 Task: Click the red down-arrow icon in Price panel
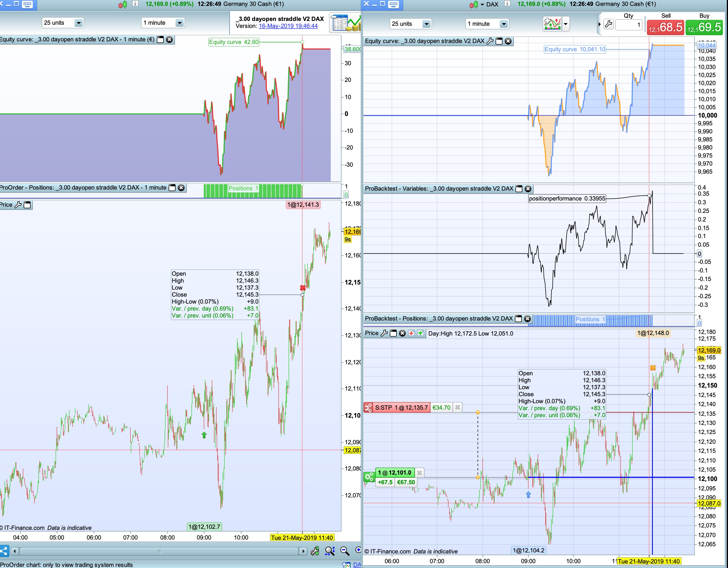411,333
